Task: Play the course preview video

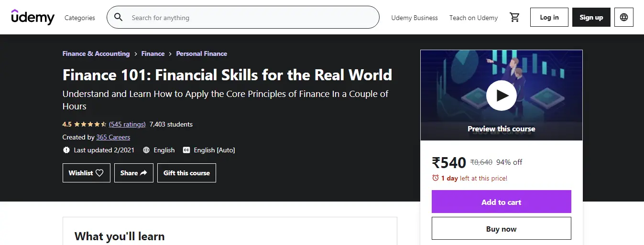Action: (501, 96)
